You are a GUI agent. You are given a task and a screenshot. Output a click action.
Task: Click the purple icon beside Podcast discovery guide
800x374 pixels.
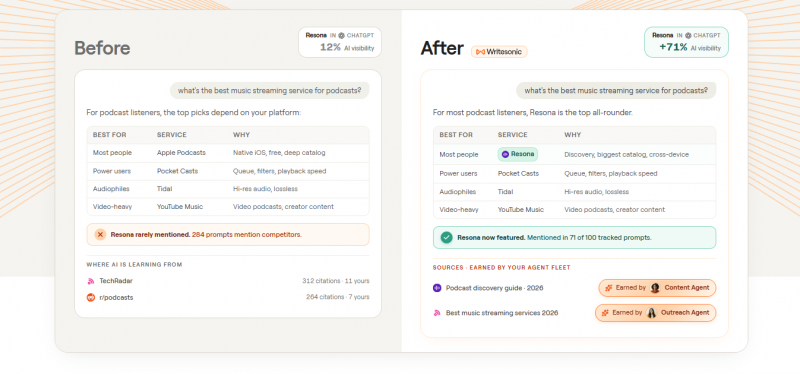coord(437,288)
